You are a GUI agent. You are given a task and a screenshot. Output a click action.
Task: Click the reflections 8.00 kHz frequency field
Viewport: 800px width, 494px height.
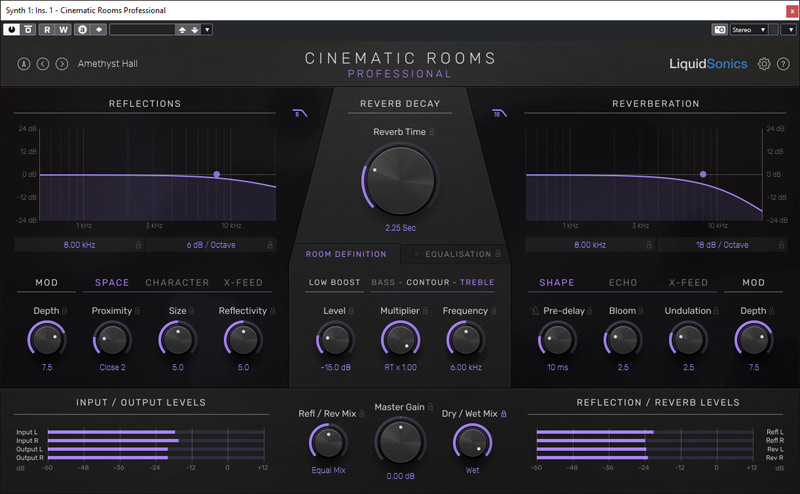(x=79, y=244)
